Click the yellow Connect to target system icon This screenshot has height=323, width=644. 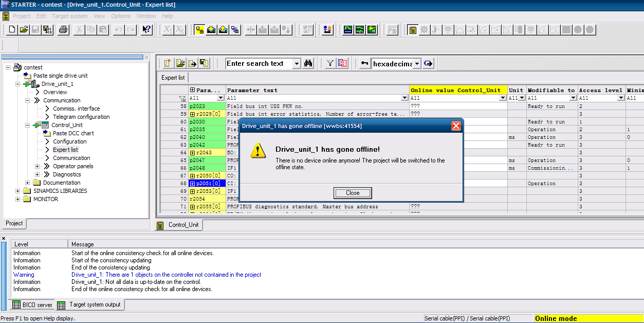point(199,30)
